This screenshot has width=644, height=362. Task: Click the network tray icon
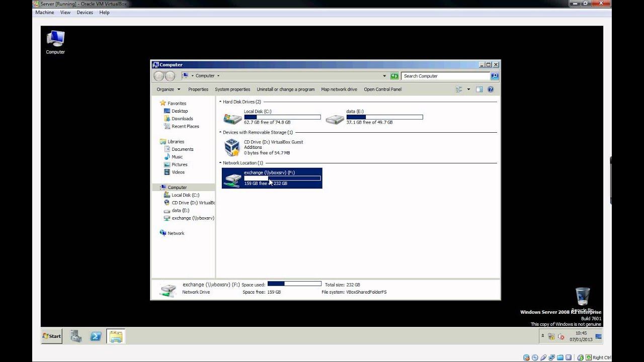(x=551, y=336)
